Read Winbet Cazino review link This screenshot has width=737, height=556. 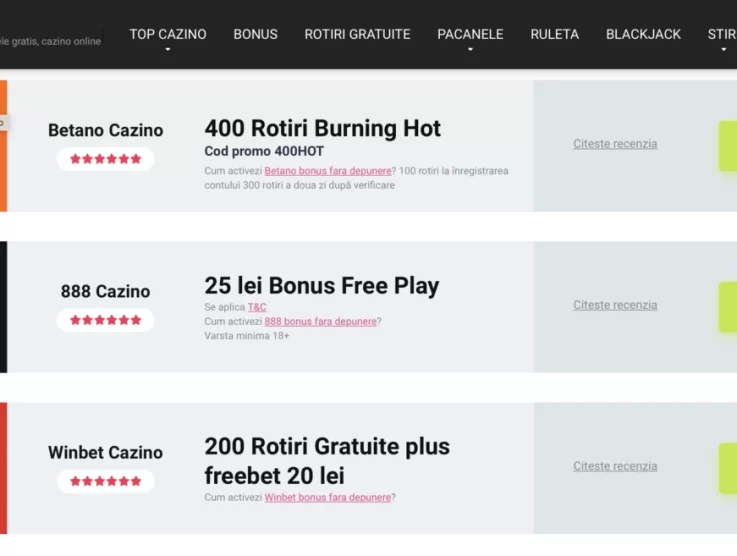coord(615,466)
